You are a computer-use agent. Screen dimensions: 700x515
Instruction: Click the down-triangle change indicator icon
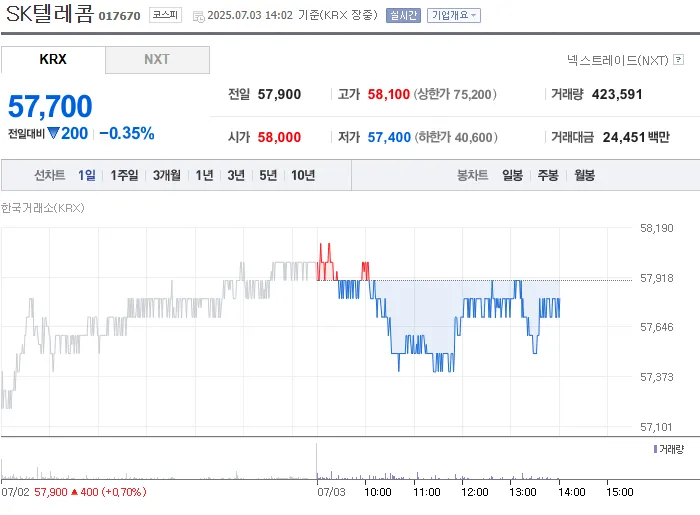coord(53,133)
